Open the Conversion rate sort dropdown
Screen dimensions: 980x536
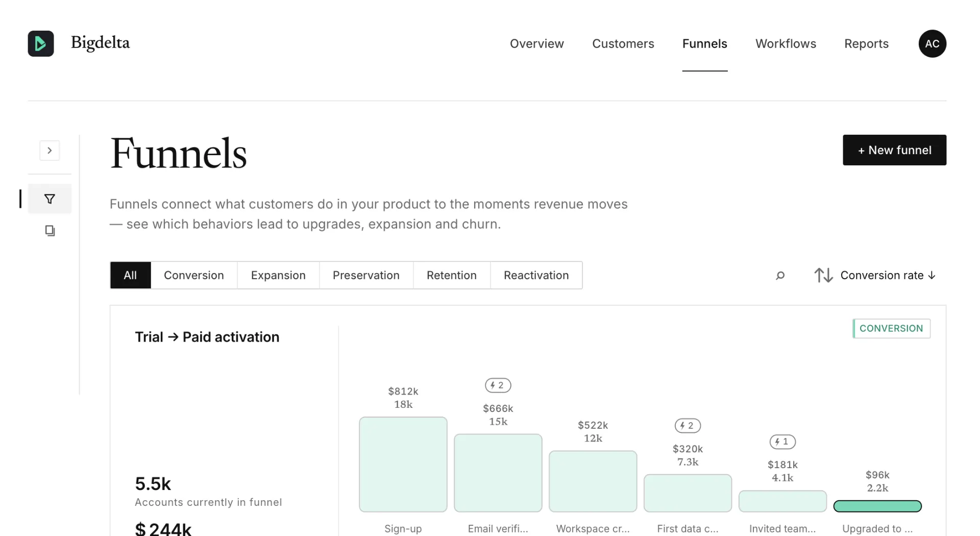(x=888, y=275)
